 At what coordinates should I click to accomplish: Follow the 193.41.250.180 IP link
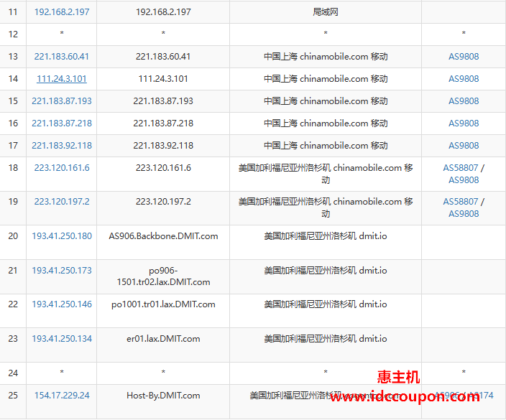point(62,236)
